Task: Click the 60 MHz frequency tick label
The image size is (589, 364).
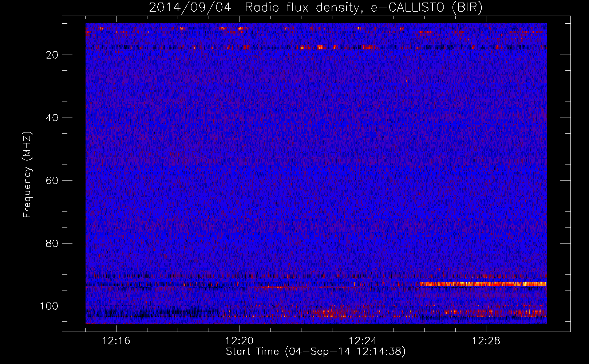Action: pyautogui.click(x=52, y=181)
